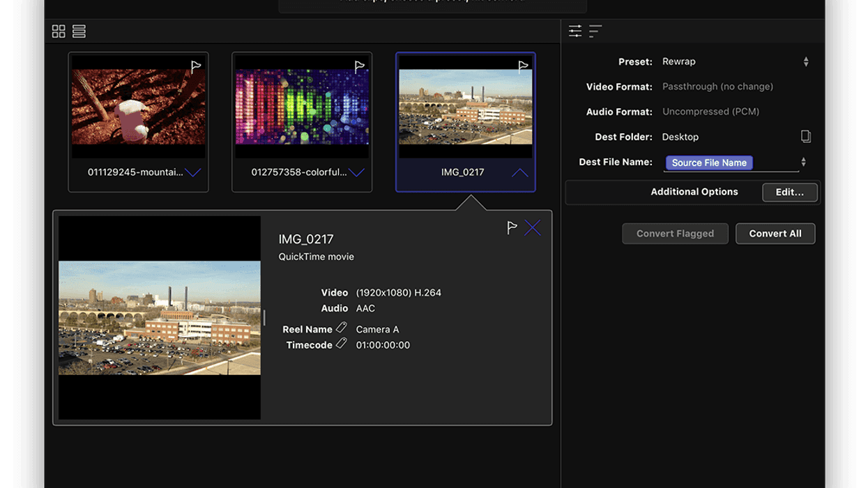Expand details for 011129245-mountai clip

tap(193, 173)
